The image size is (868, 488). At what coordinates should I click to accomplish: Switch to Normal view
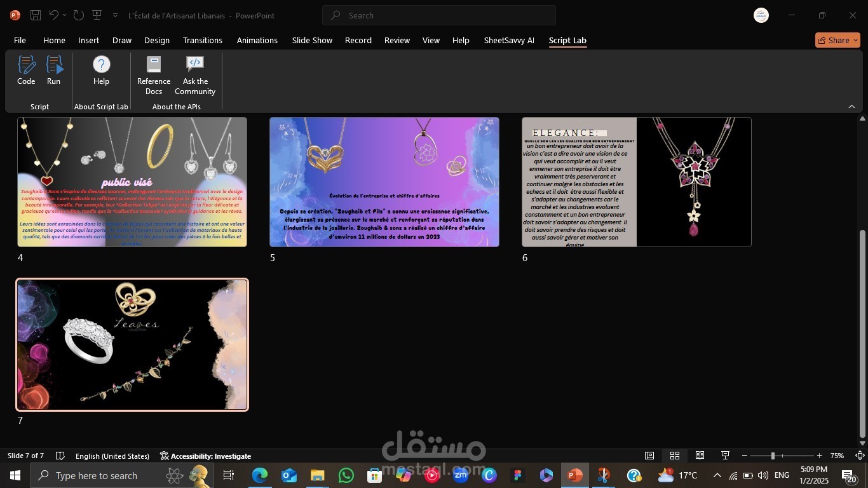point(649,456)
